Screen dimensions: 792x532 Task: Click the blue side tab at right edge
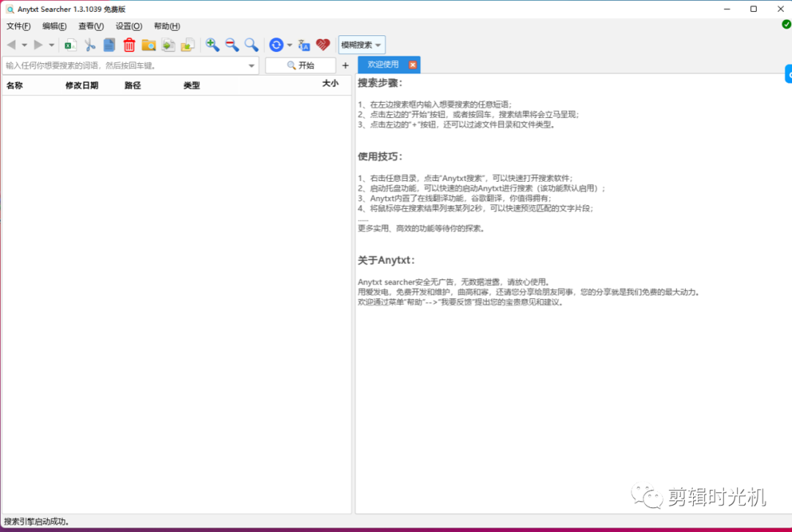pyautogui.click(x=788, y=74)
